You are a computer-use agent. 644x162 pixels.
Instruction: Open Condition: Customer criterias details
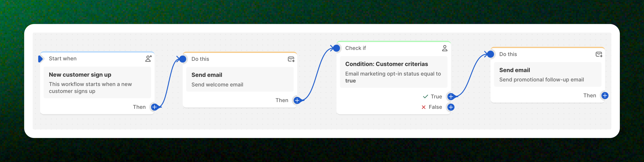(394, 72)
